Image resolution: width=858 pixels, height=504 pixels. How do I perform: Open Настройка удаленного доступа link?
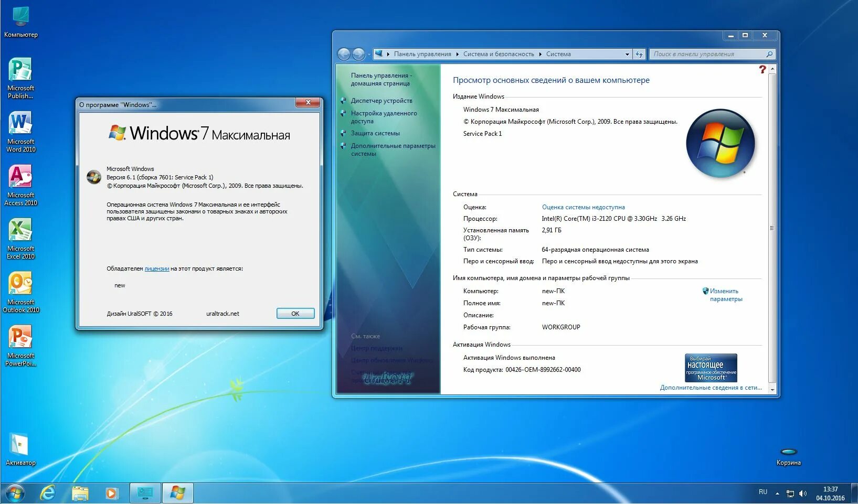tap(384, 117)
